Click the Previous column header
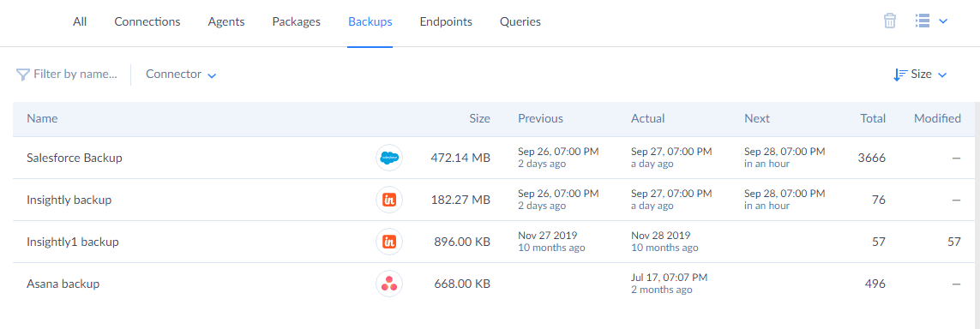980x329 pixels. (541, 118)
